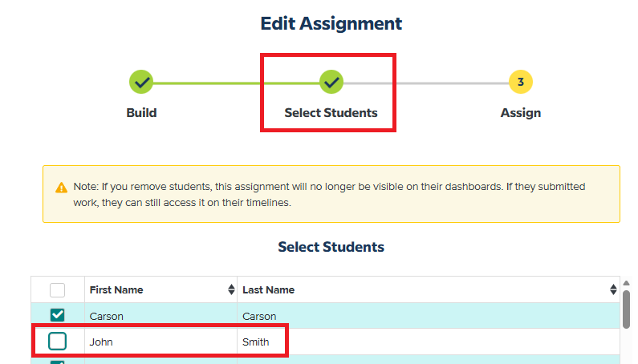Select the Smith last name cell

256,342
